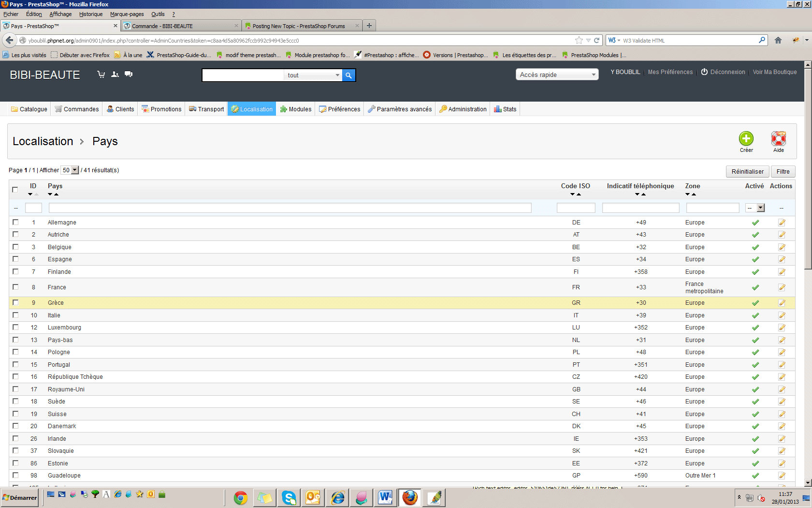The width and height of the screenshot is (812, 508).
Task: Click the Voir Ma Boutique link
Action: tap(775, 72)
